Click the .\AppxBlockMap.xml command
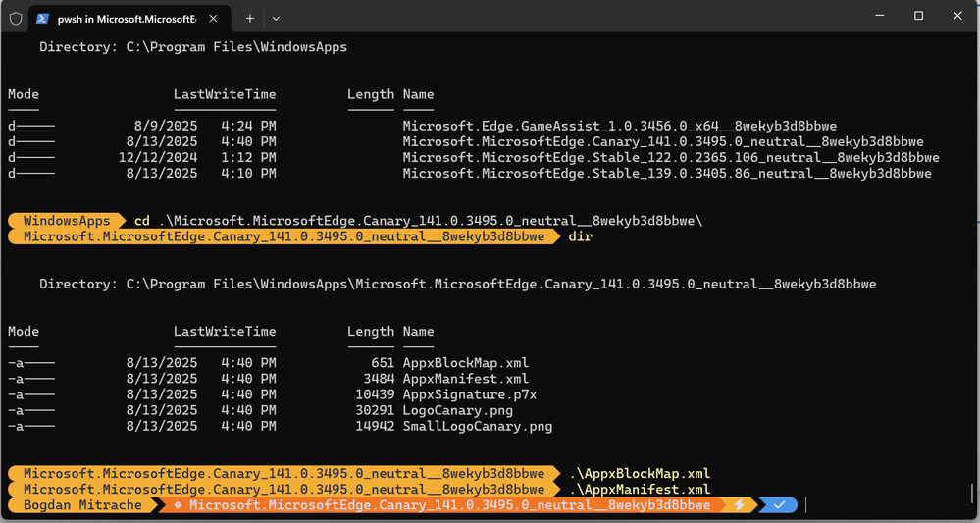Viewport: 980px width, 523px height. [x=640, y=473]
